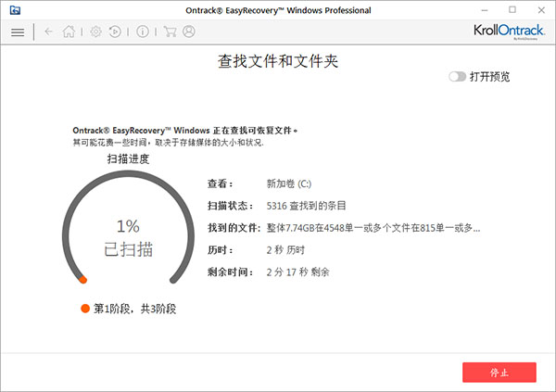556x392 pixels.
Task: Click the resume recovery clock icon
Action: tap(114, 32)
